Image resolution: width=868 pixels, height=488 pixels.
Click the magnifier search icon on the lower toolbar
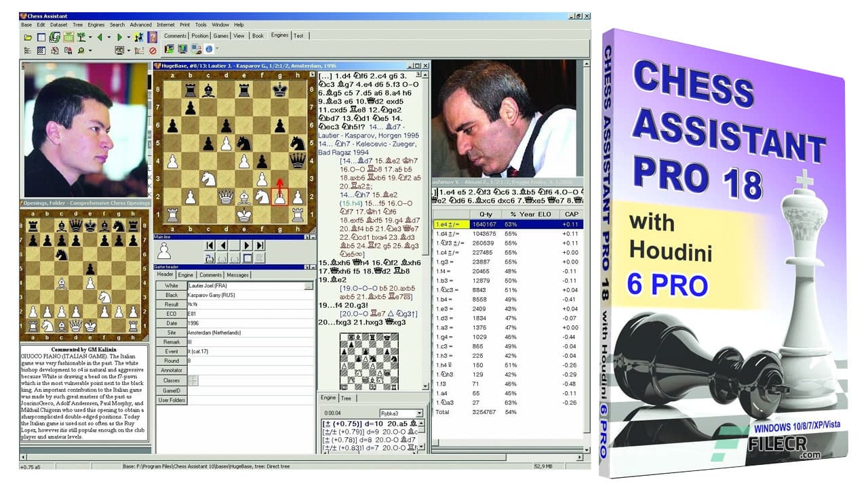point(81,49)
